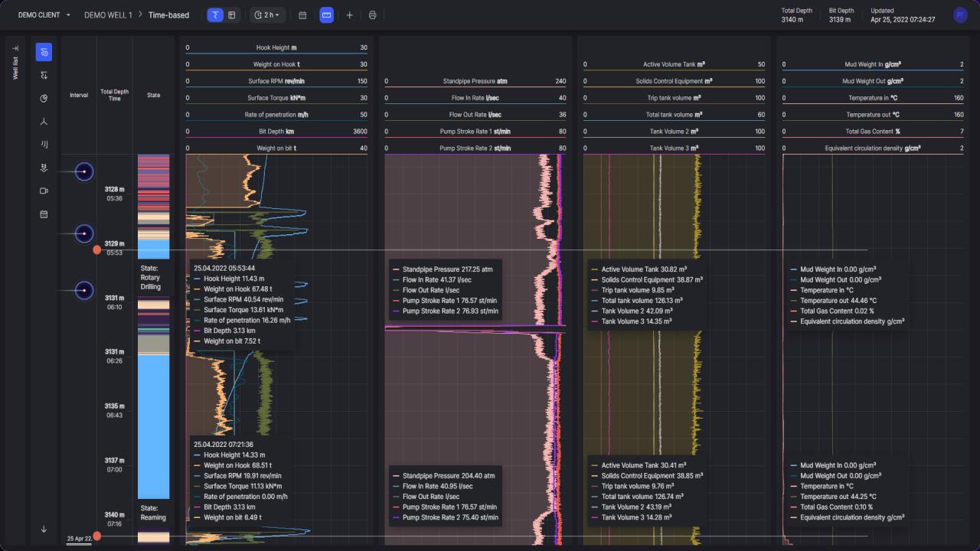Open the pie chart analytics icon
Viewport: 980px width, 551px height.
[44, 98]
